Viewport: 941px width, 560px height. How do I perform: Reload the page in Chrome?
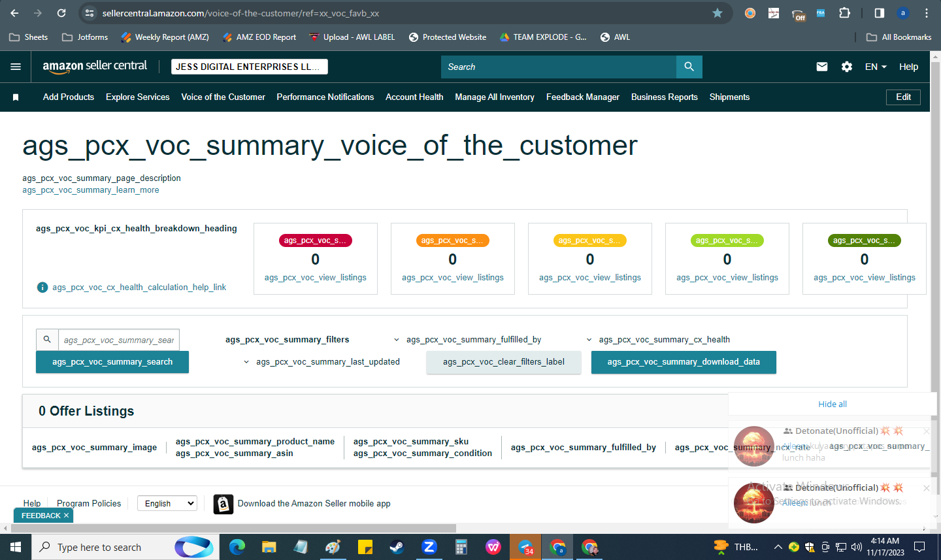pos(61,13)
